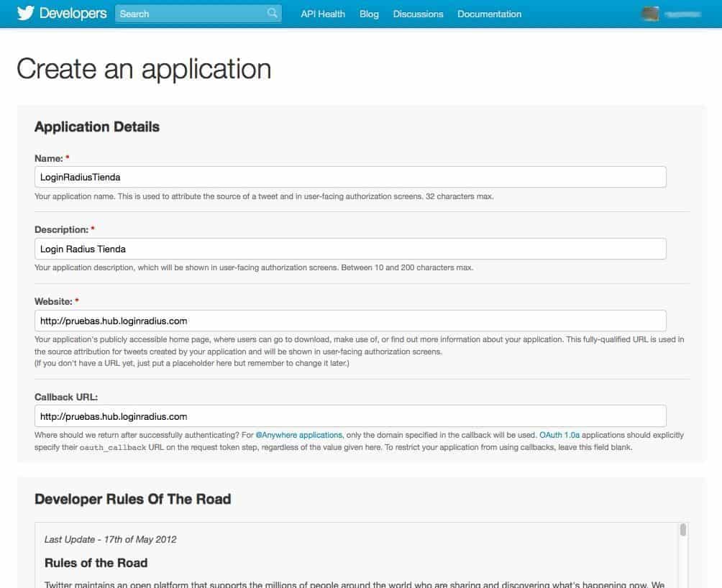
Task: Click the 'Developer Rules Of The Road' heading
Action: tap(133, 499)
